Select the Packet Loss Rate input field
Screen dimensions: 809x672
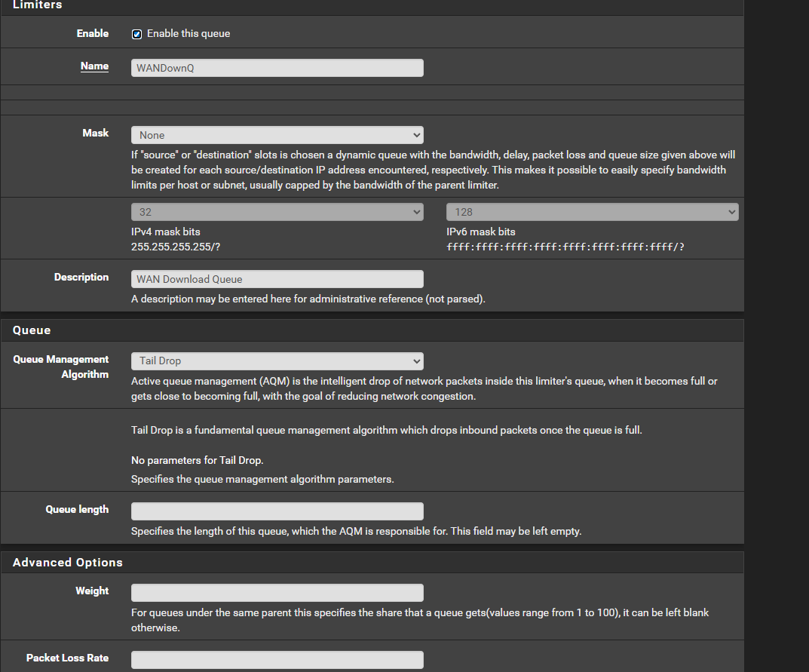coord(277,660)
